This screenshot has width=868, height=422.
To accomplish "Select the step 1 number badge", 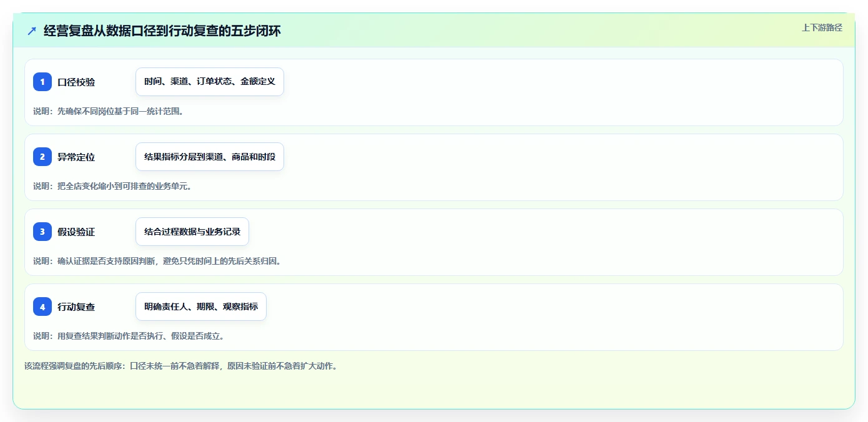I will point(42,82).
